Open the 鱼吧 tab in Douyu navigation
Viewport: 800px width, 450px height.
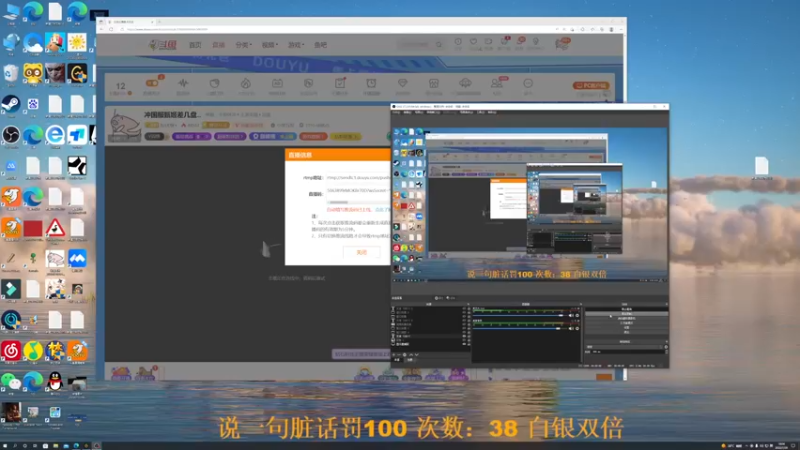point(320,45)
